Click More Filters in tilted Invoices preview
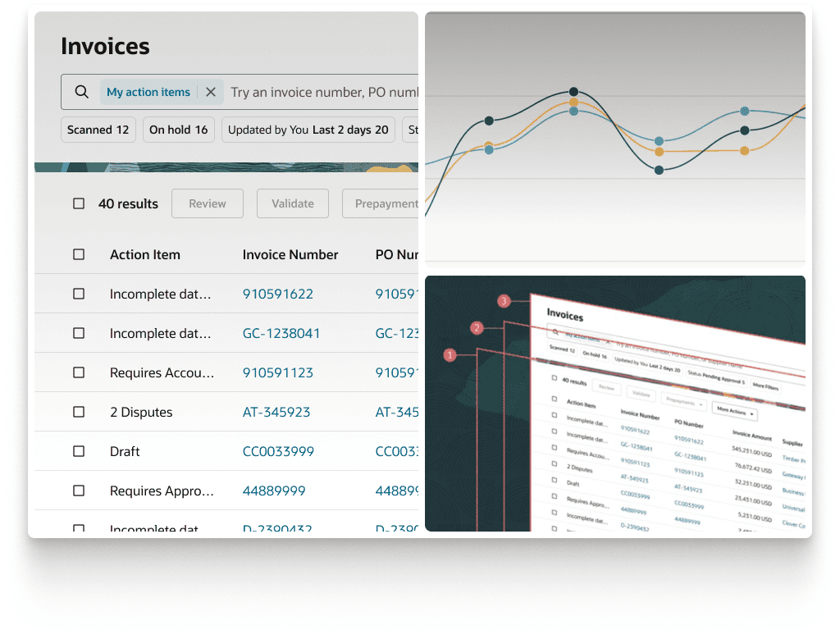Screen dimensions: 840x630 point(765,386)
